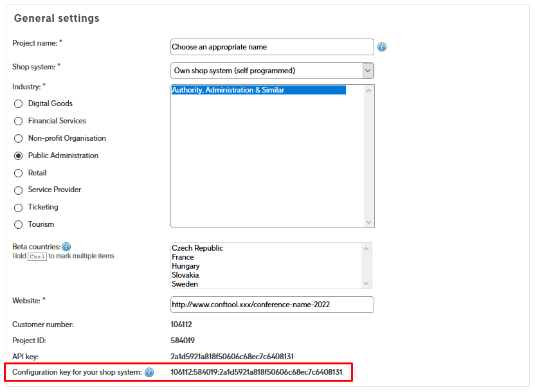The height and width of the screenshot is (392, 535).
Task: Click Beta countries list scroll-down arrow
Action: tap(366, 283)
